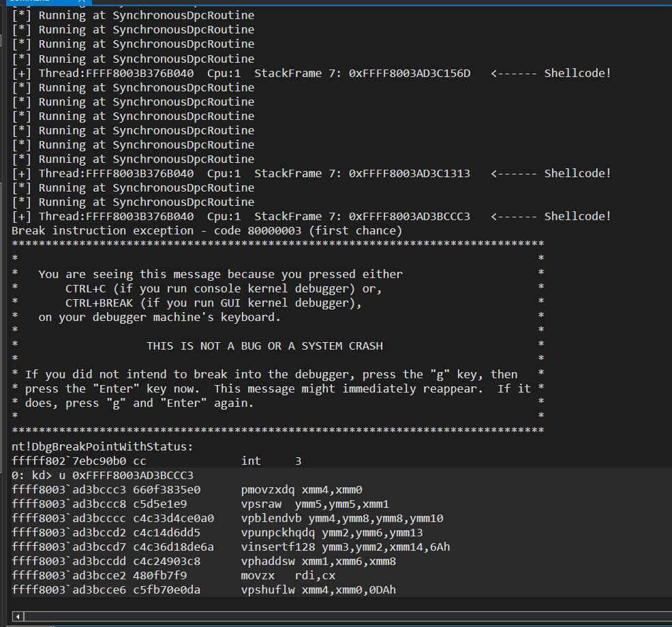Click the vinsertf128 disassembly instruction
Viewport: 672px width, 627px height.
click(345, 547)
